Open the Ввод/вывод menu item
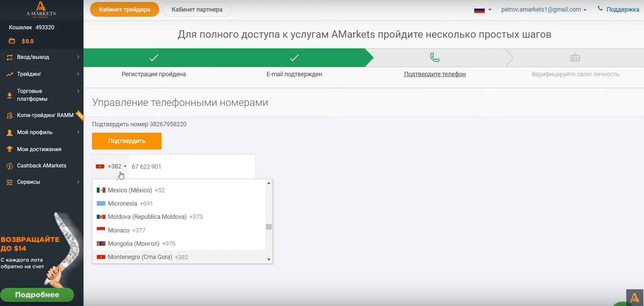 [42, 57]
